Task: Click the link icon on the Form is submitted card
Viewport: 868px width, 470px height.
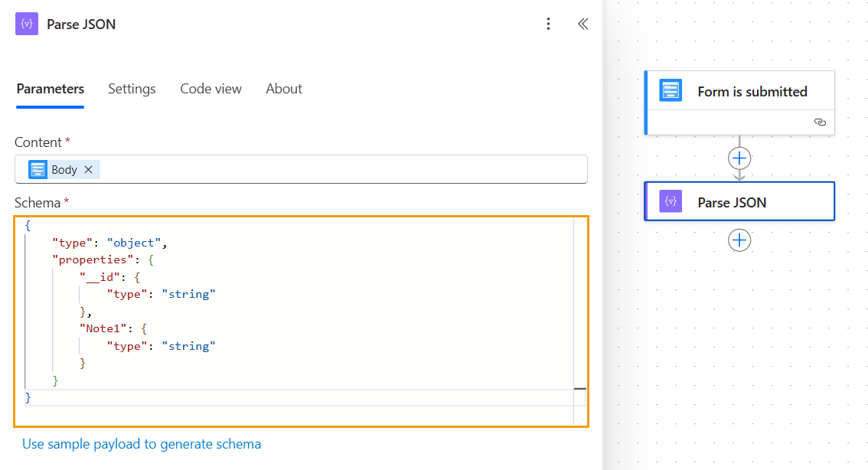Action: pos(820,122)
